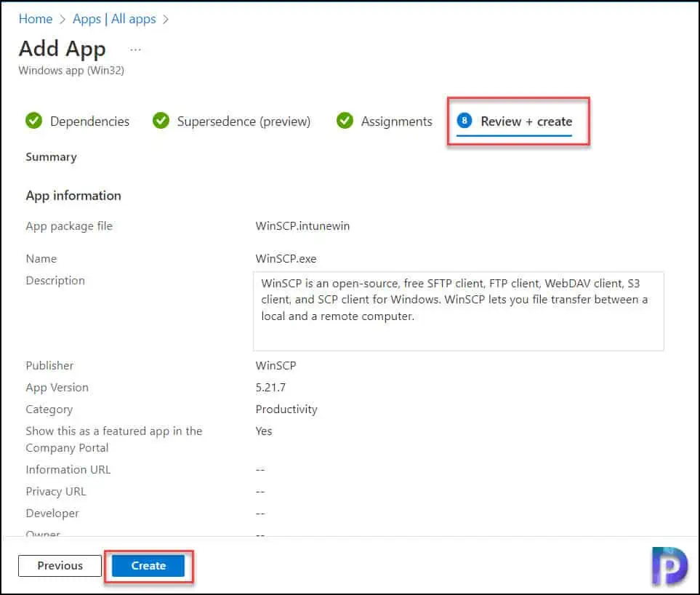Screen dimensions: 700x595
Task: Click the Summary heading
Action: pos(52,157)
